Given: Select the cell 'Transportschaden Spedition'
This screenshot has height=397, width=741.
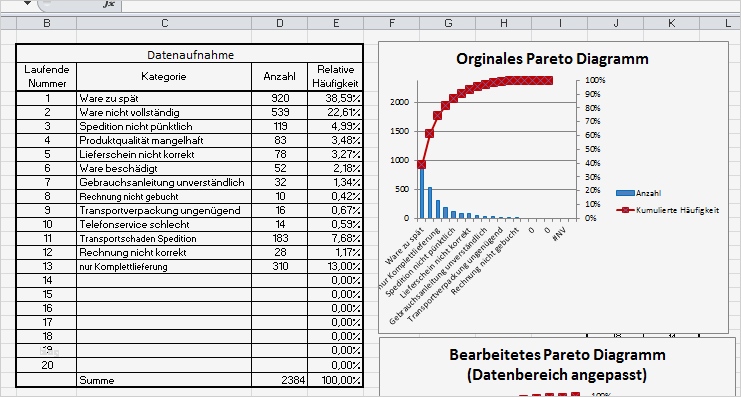Looking at the screenshot, I should click(x=164, y=239).
